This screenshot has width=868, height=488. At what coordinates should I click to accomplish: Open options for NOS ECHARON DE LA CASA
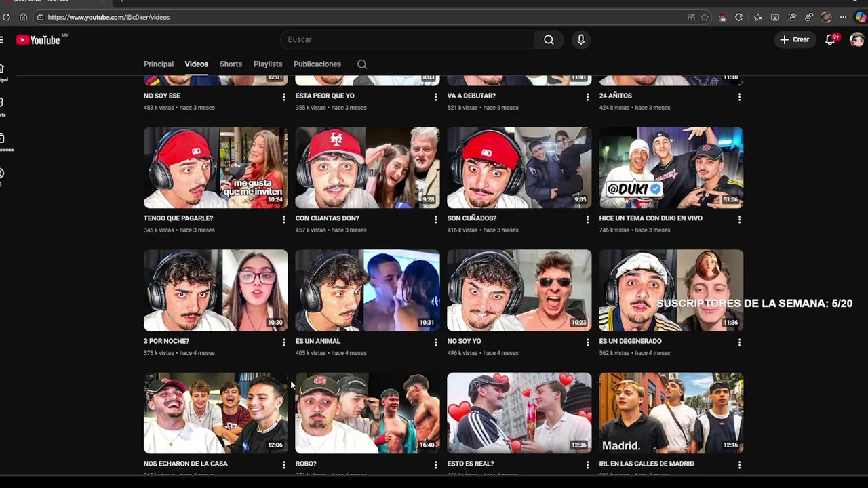point(283,465)
